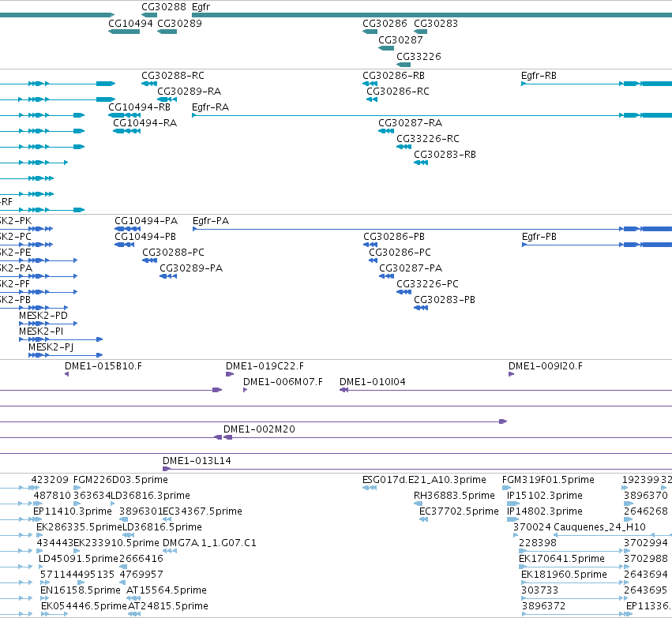Select the MESK2-PD protein label
The height and width of the screenshot is (618, 672).
pos(43,316)
